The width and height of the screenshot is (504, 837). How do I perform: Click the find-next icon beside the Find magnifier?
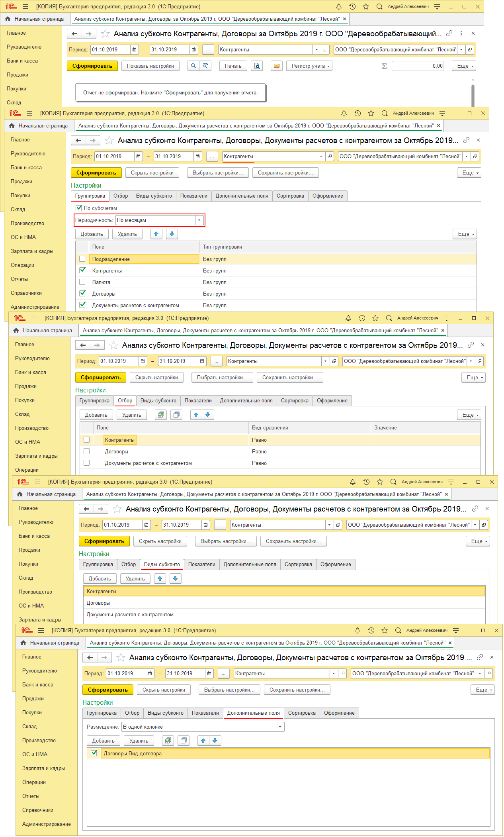click(x=205, y=66)
